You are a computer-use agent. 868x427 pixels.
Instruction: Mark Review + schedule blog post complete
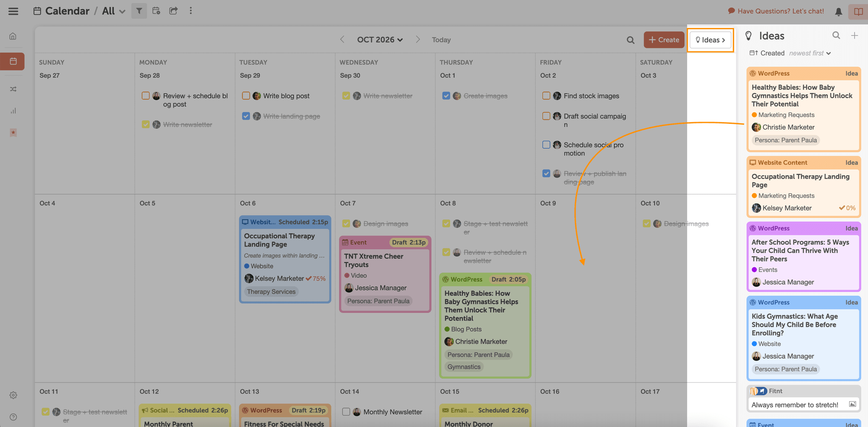(x=146, y=95)
